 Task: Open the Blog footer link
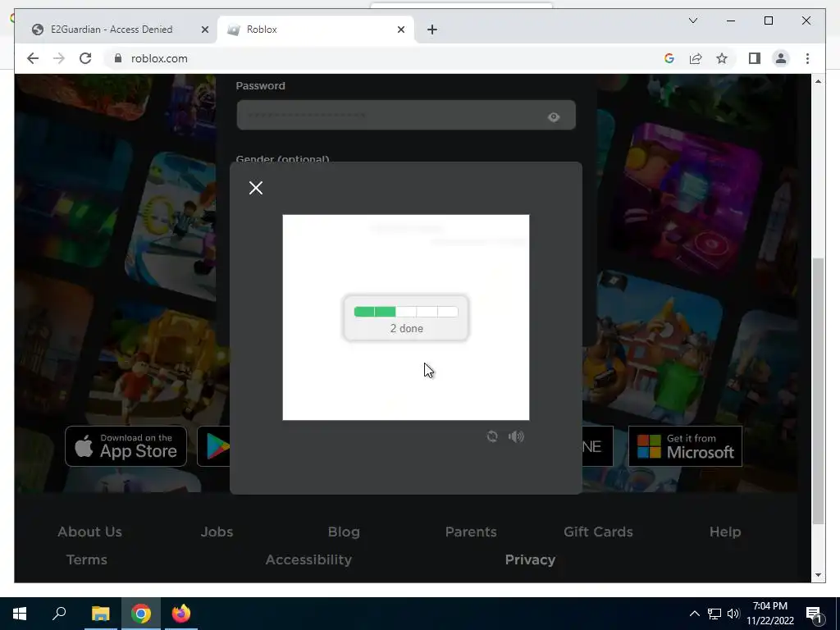tap(344, 532)
